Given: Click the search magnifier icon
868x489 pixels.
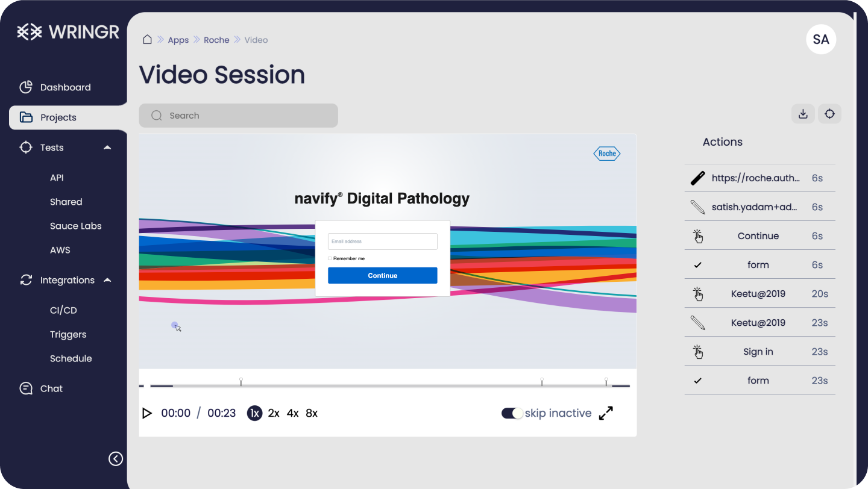Looking at the screenshot, I should pos(157,116).
